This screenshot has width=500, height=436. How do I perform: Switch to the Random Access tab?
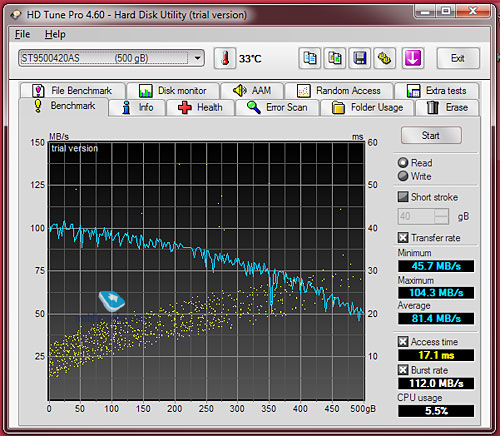click(x=339, y=90)
